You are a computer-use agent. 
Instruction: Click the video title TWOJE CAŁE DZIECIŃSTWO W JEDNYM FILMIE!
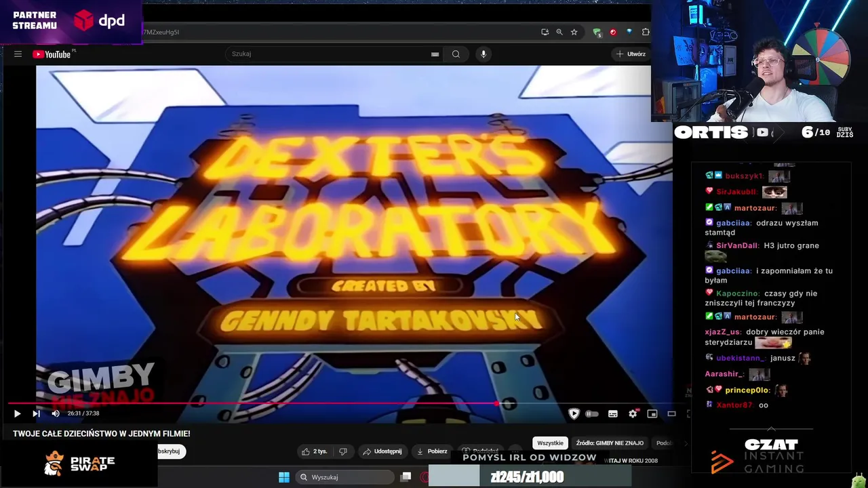coord(102,434)
